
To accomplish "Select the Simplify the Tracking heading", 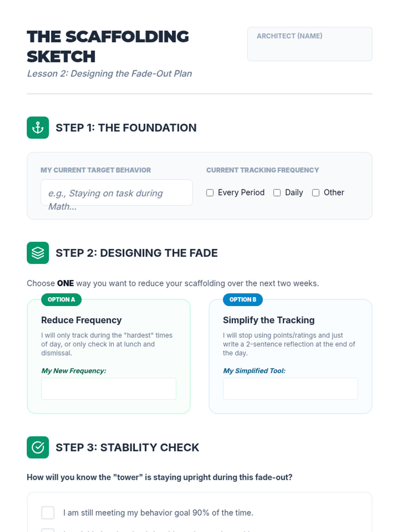I will (x=269, y=320).
